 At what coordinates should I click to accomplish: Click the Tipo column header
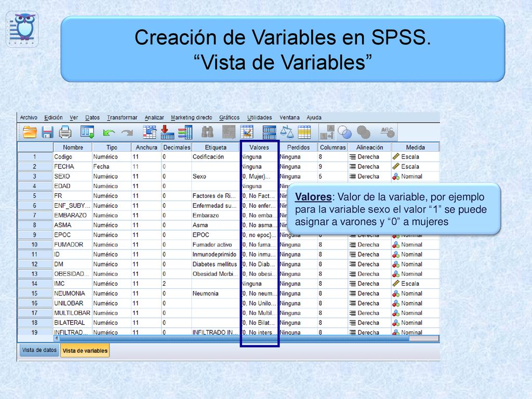click(x=112, y=147)
